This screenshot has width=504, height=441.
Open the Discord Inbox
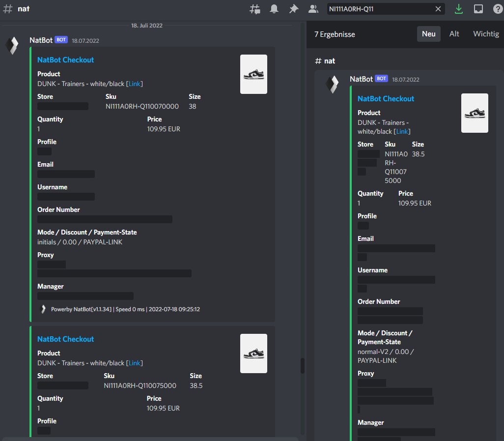(478, 8)
